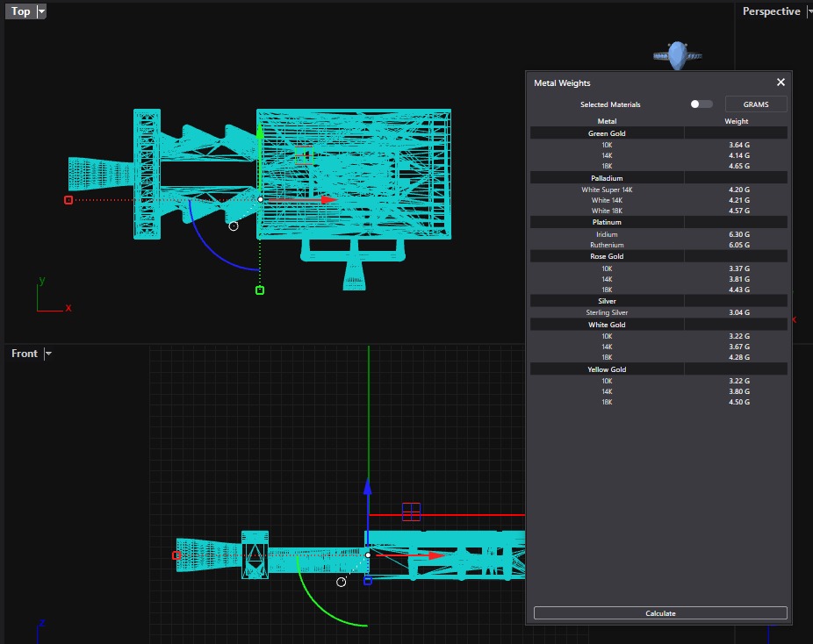This screenshot has width=813, height=644.
Task: Click the Ruthenium weight 6.05 G
Action: (x=739, y=245)
